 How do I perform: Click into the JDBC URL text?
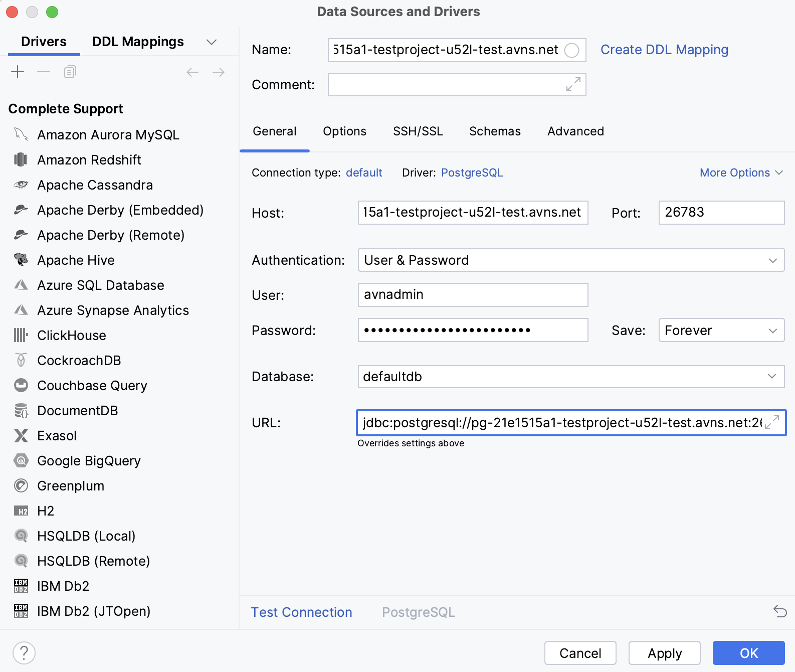561,422
